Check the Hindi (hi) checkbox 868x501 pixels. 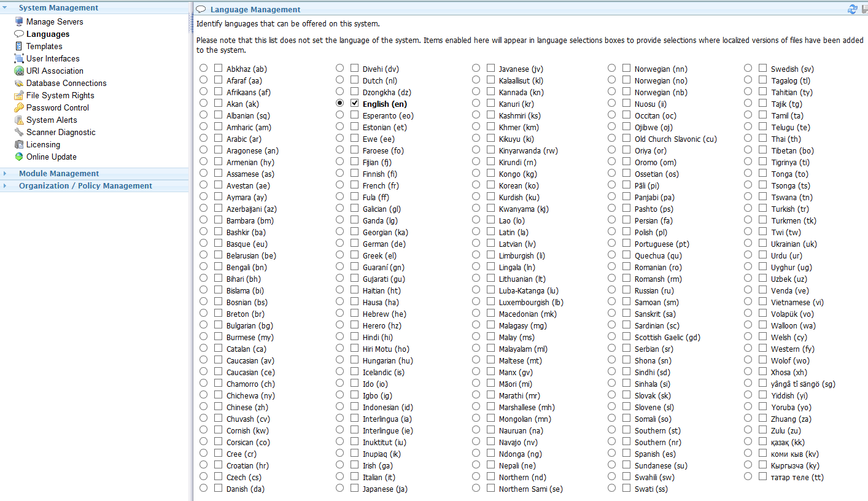pos(354,336)
